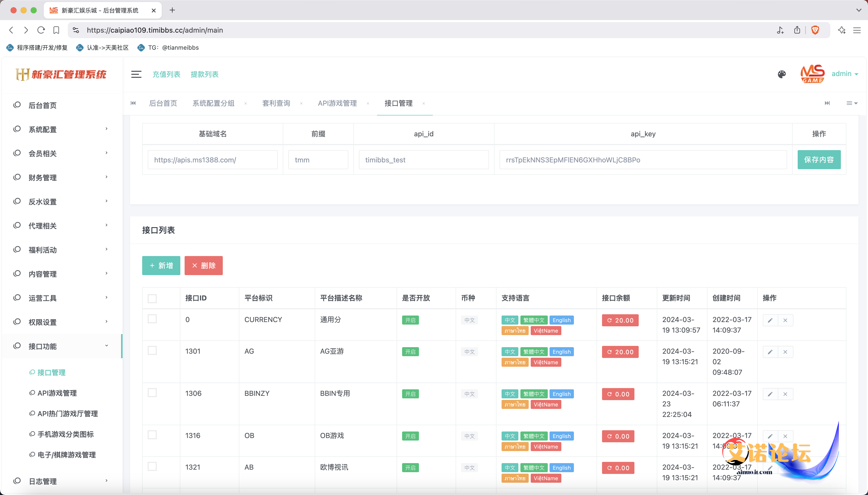Check the OB row checkbox
The height and width of the screenshot is (495, 868).
point(152,435)
